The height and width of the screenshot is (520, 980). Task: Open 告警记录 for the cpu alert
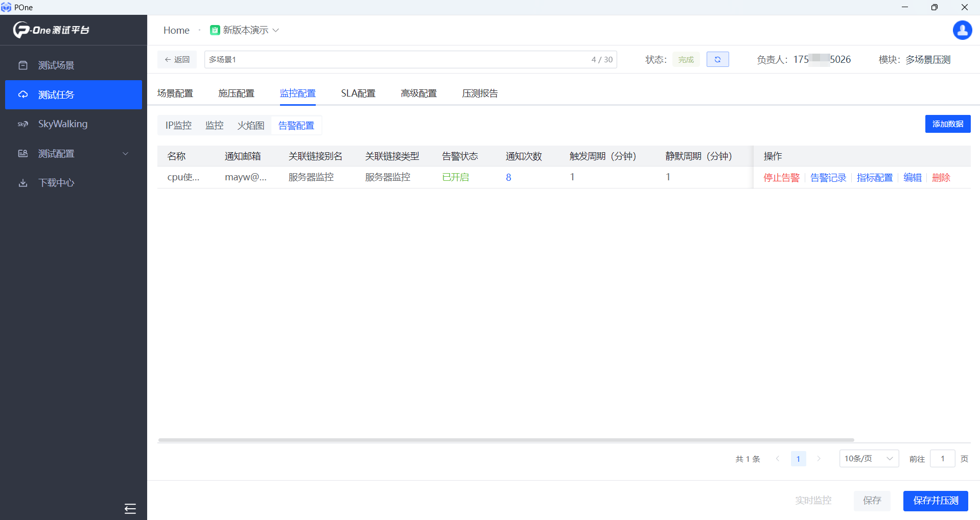click(828, 178)
